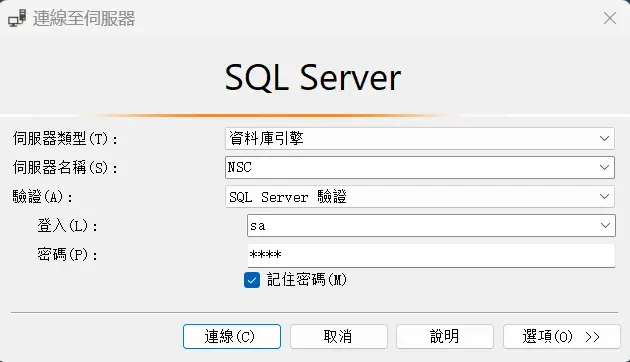This screenshot has width=630, height=362.
Task: Click the sa login text field
Action: [x=422, y=225]
